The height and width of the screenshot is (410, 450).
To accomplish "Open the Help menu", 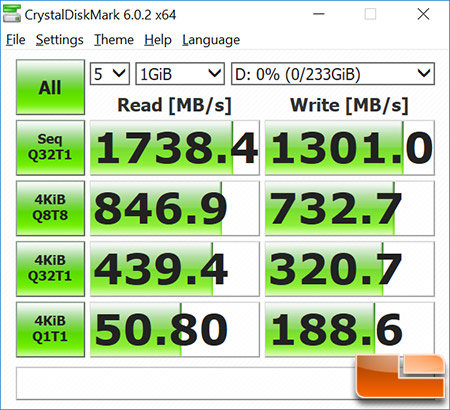I will 158,40.
